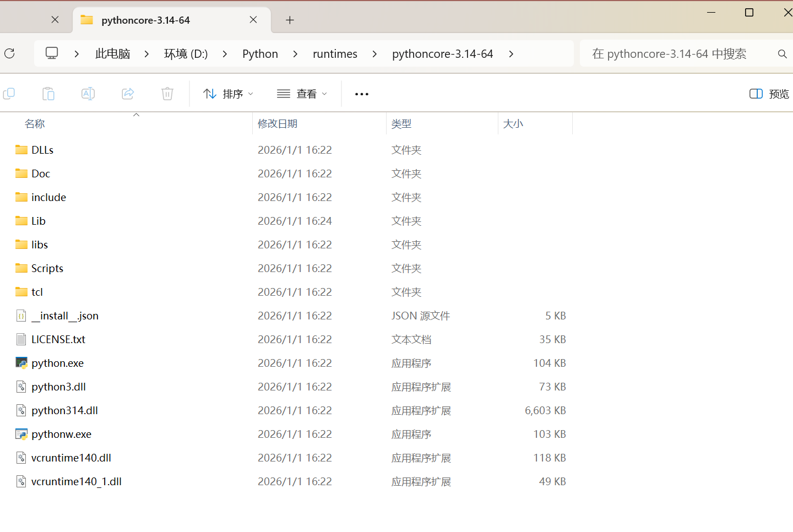Click the computer icon in the address bar

coord(52,53)
